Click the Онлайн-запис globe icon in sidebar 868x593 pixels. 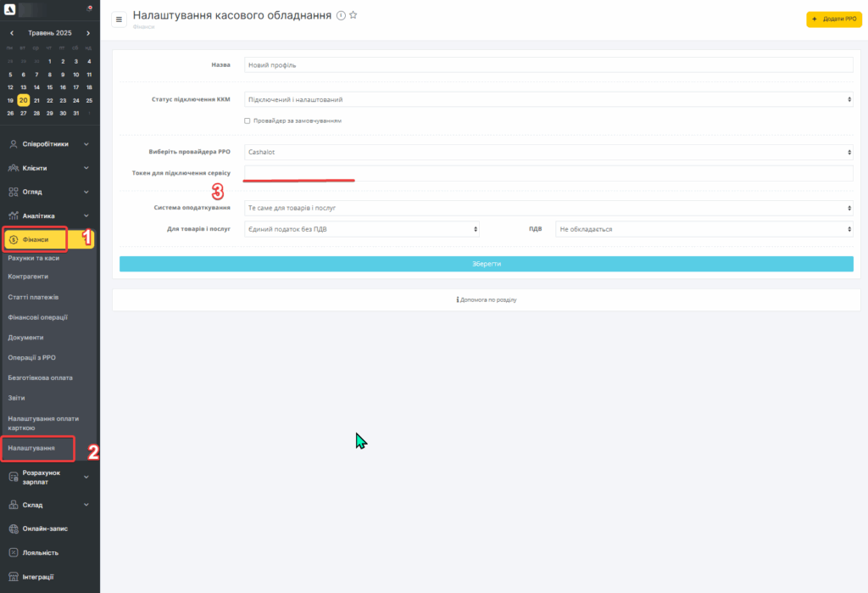pyautogui.click(x=13, y=529)
